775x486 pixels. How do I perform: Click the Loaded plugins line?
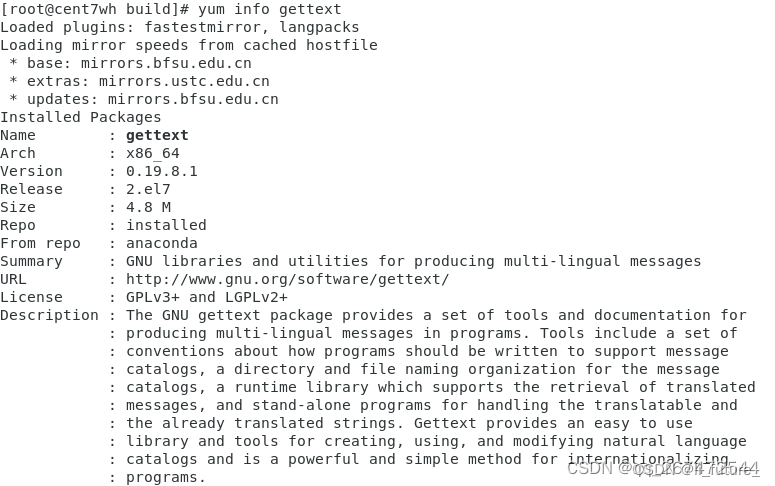pyautogui.click(x=180, y=27)
